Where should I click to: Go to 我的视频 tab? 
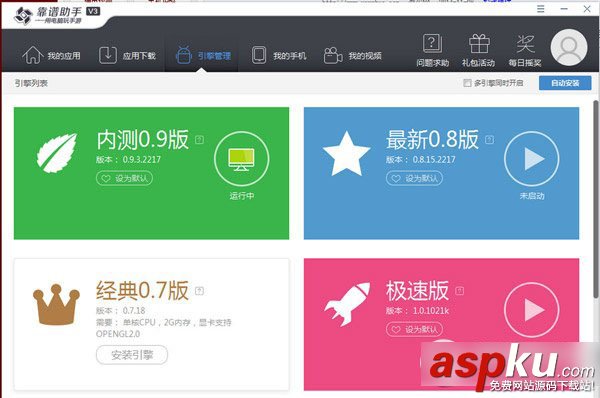point(353,55)
